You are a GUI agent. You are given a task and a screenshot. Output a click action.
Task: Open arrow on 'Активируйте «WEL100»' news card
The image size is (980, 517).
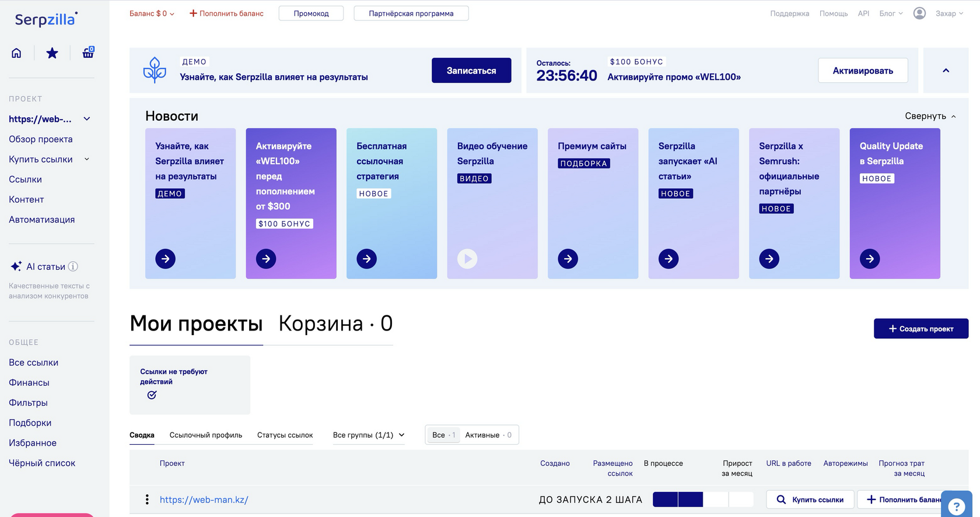pyautogui.click(x=266, y=259)
